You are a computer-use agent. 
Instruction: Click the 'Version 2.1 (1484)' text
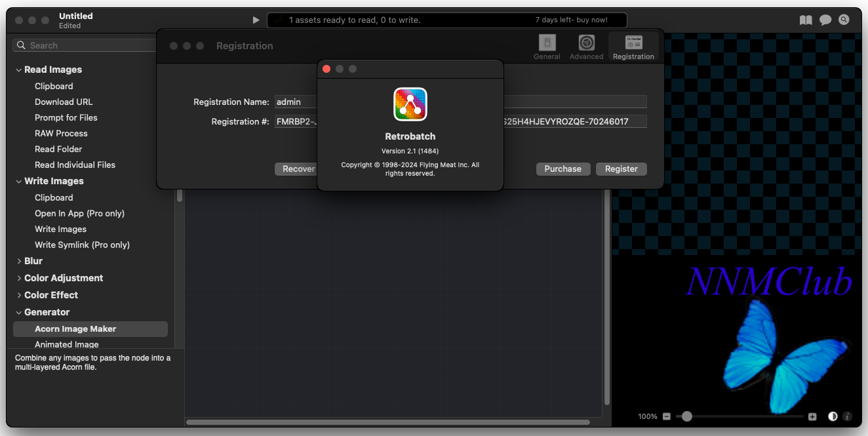(410, 151)
